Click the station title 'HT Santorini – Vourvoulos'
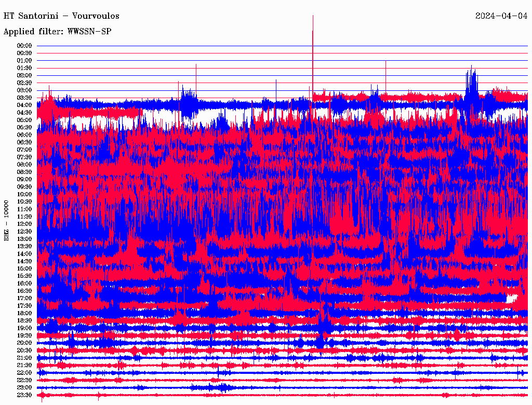Screen dimensions: 532x405 point(61,16)
